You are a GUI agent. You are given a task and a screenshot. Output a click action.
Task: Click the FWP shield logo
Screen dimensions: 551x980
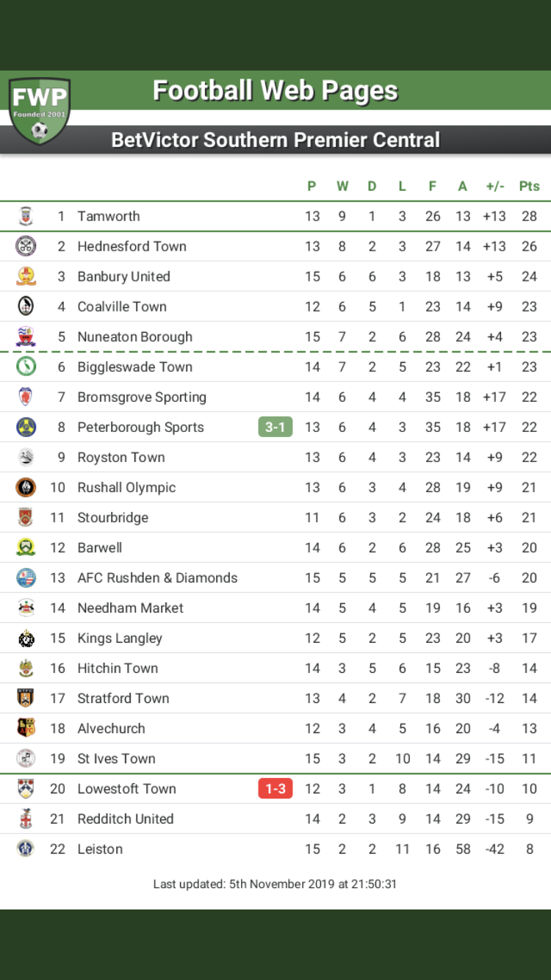(40, 110)
